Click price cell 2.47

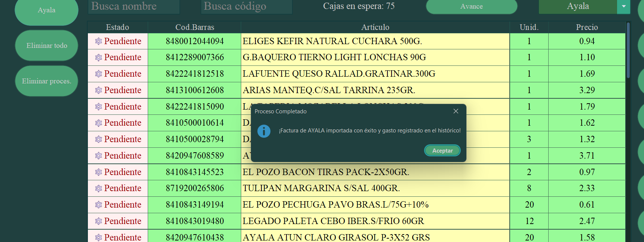(x=587, y=221)
